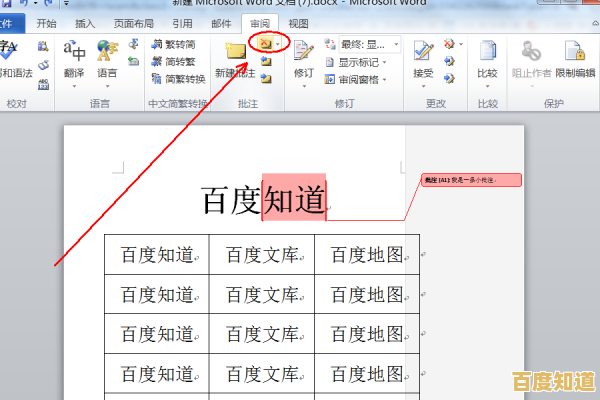
Task: Click the keyboard icon with green arrow
Action: point(134,61)
